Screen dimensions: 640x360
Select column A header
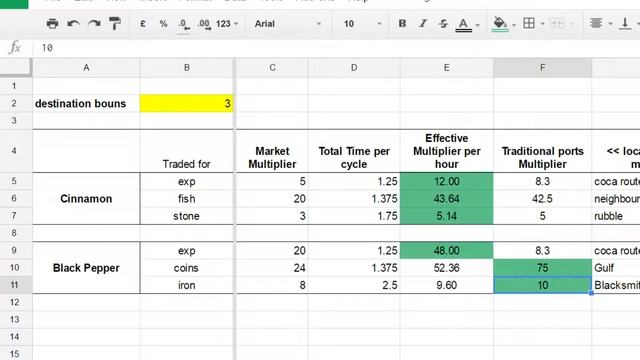point(86,67)
